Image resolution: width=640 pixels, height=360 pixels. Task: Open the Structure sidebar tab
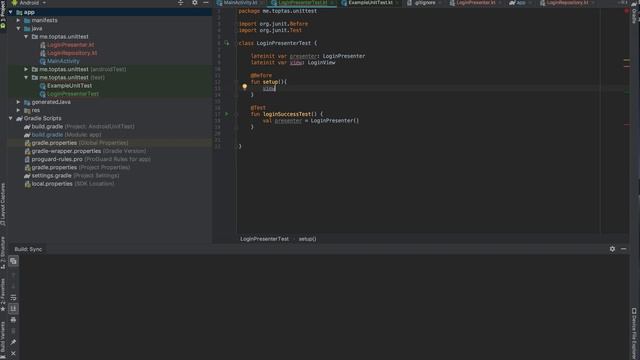3,252
